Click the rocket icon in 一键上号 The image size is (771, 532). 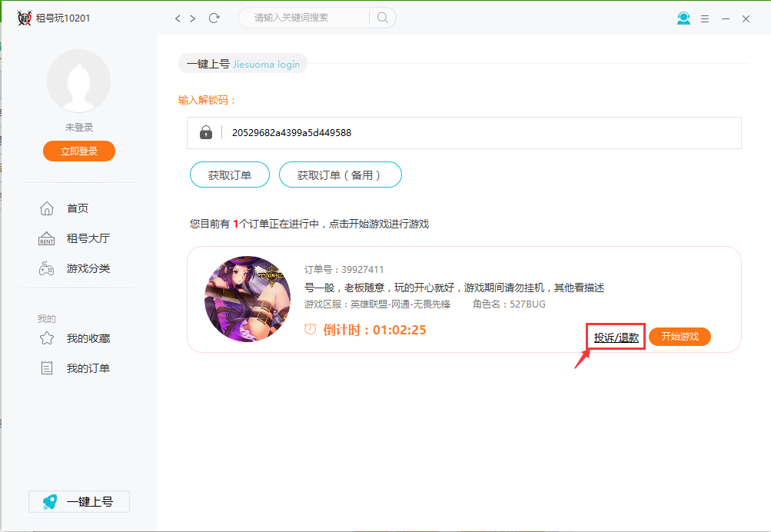pyautogui.click(x=50, y=501)
